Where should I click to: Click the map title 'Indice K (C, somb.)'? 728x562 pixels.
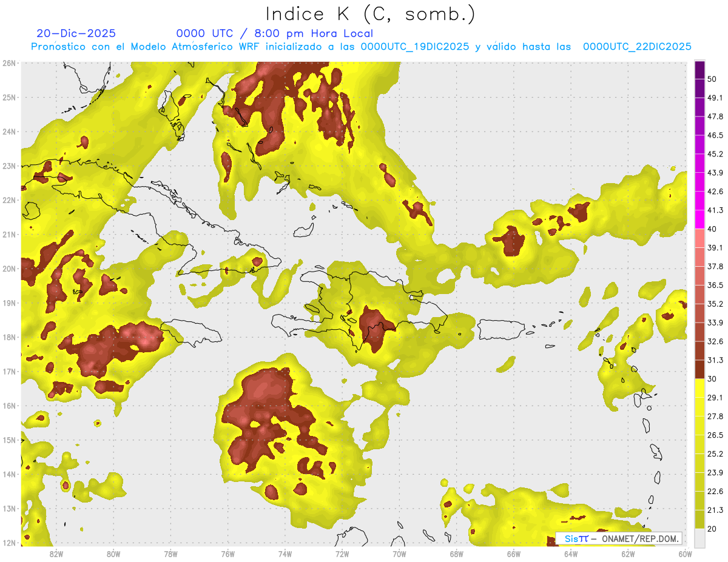point(370,14)
